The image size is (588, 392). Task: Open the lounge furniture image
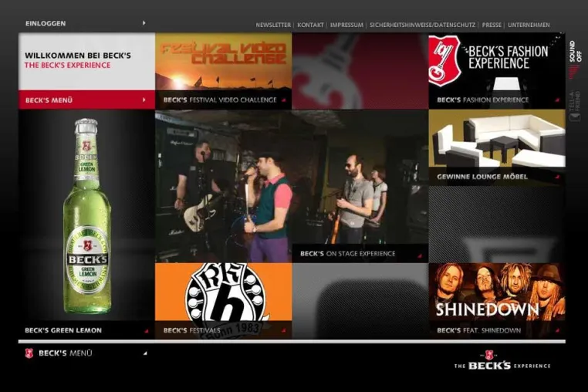[497, 139]
